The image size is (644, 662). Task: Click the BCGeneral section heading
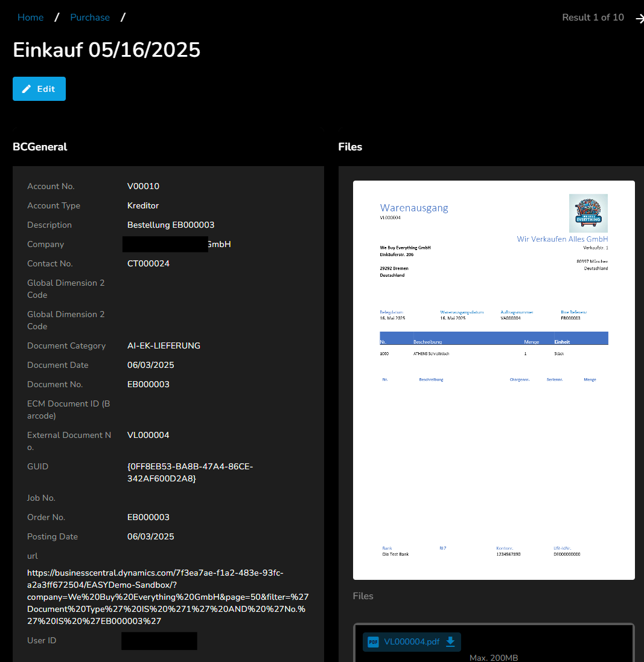click(x=40, y=147)
